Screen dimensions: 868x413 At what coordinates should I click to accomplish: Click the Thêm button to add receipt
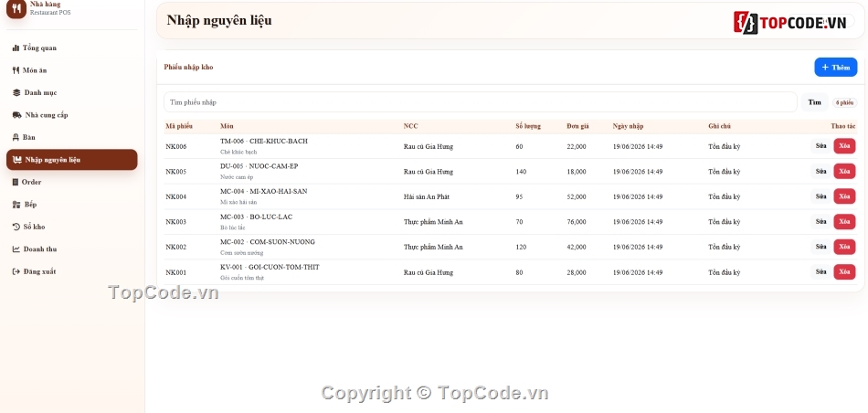tap(835, 67)
